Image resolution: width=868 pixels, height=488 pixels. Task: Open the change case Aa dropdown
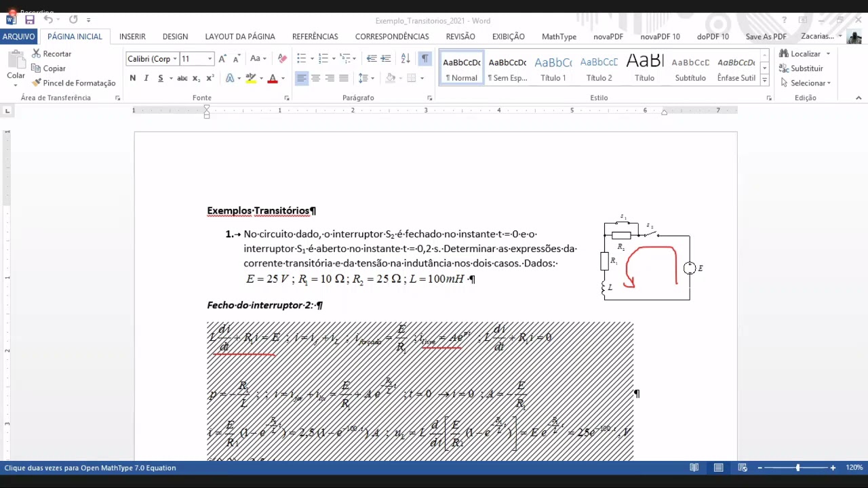coord(258,59)
